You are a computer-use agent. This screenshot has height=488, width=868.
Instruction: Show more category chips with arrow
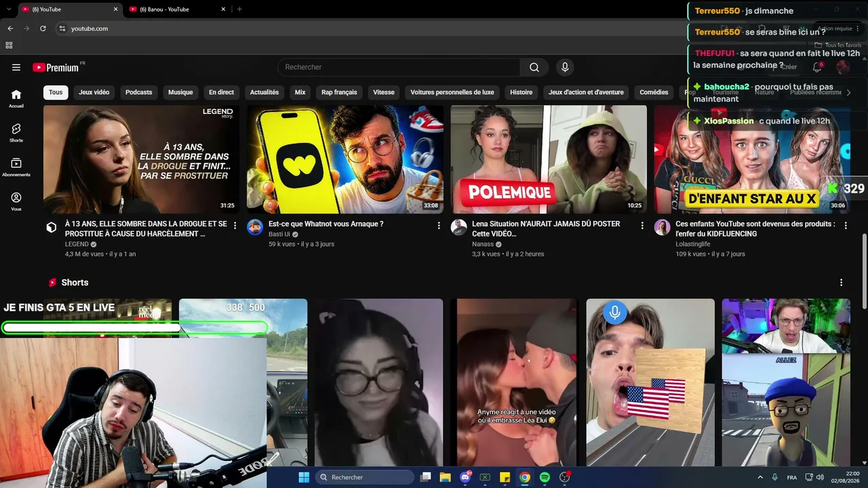[848, 92]
